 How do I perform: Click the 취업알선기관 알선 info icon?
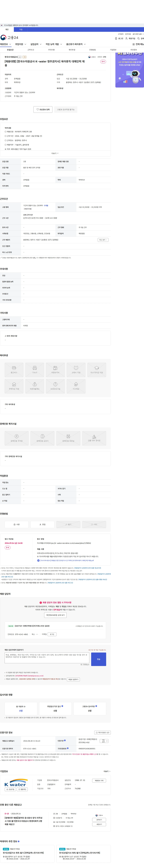tap(62, 706)
